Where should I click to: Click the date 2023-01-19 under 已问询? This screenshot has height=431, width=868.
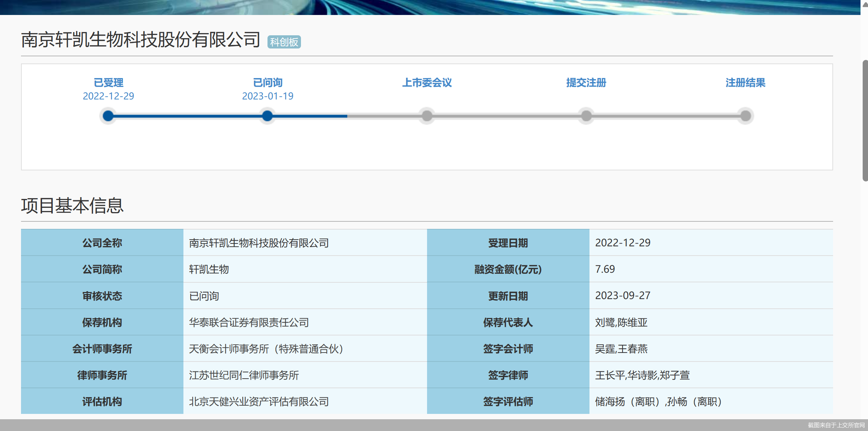click(267, 96)
